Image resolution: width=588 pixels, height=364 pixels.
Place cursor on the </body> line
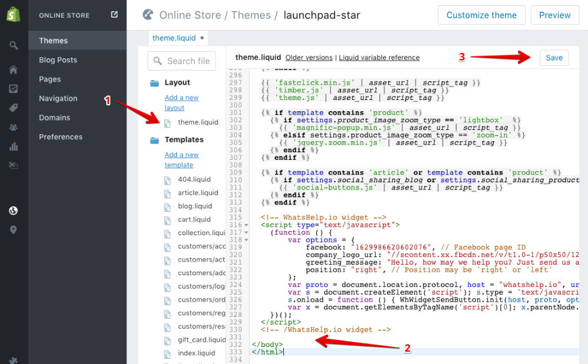[x=268, y=345]
